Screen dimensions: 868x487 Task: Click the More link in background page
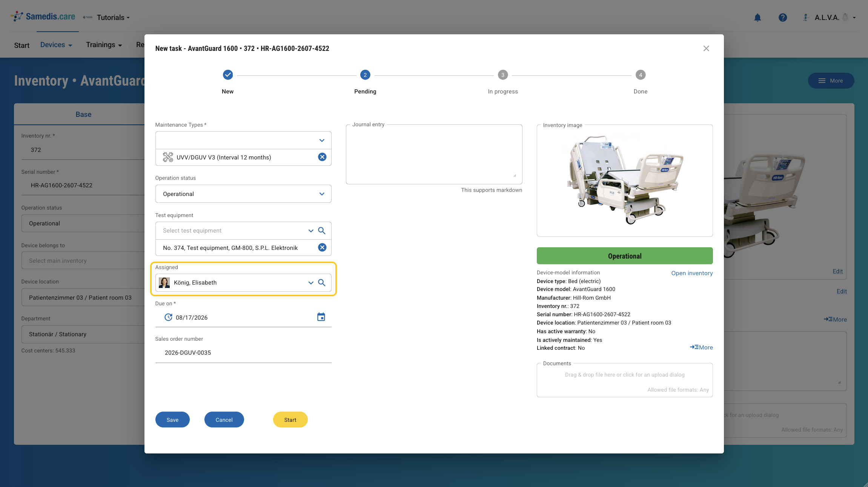pyautogui.click(x=835, y=320)
